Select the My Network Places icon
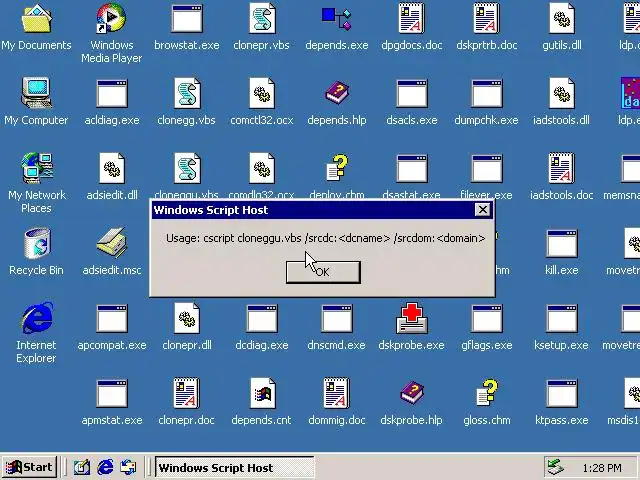This screenshot has height=480, width=640. 36,169
